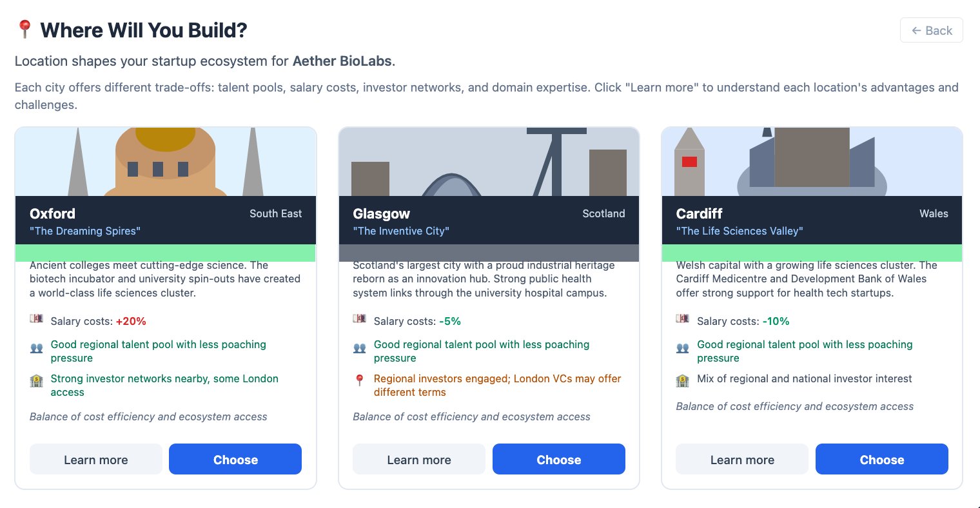Choose Glasgow as your location
Viewport: 980px width, 508px height.
pyautogui.click(x=559, y=460)
